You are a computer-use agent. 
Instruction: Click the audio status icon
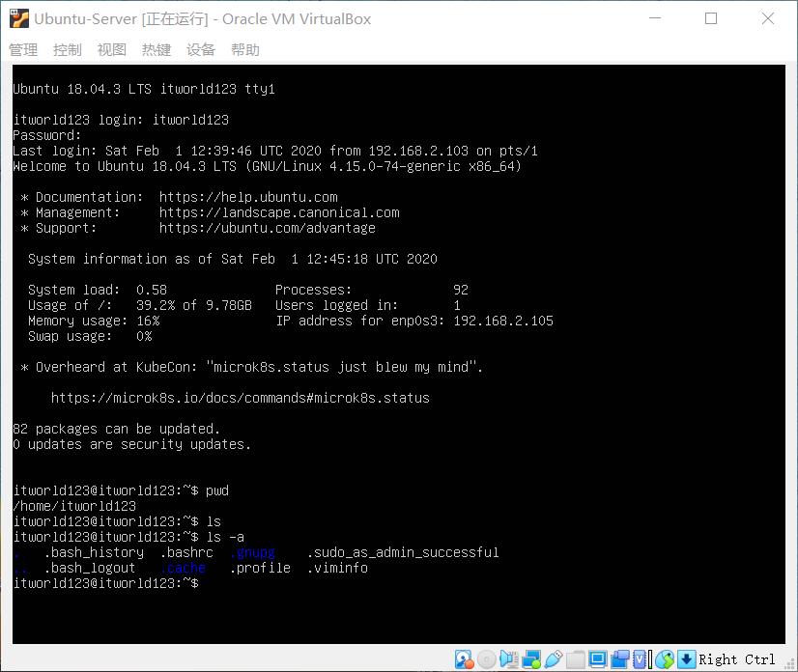[506, 658]
